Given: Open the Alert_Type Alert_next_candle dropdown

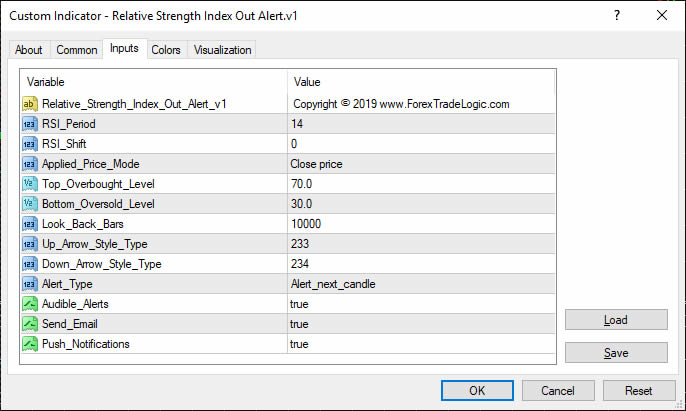Looking at the screenshot, I should (420, 283).
